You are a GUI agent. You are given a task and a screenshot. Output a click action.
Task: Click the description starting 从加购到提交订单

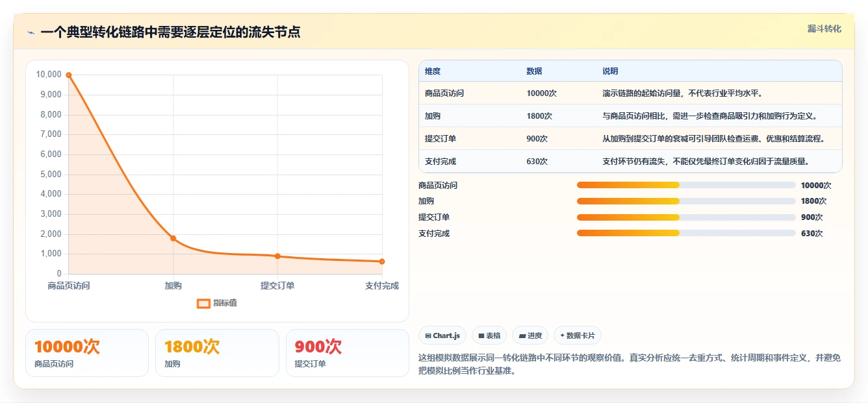713,139
